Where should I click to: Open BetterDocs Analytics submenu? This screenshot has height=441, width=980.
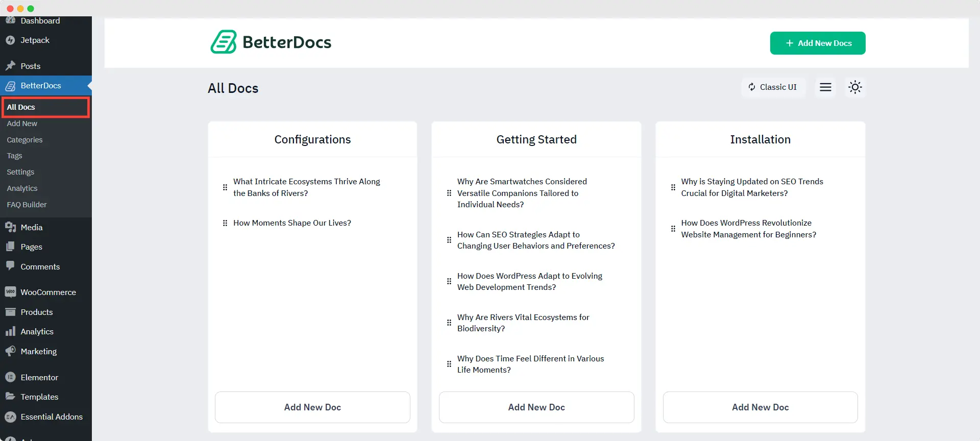[x=22, y=188]
